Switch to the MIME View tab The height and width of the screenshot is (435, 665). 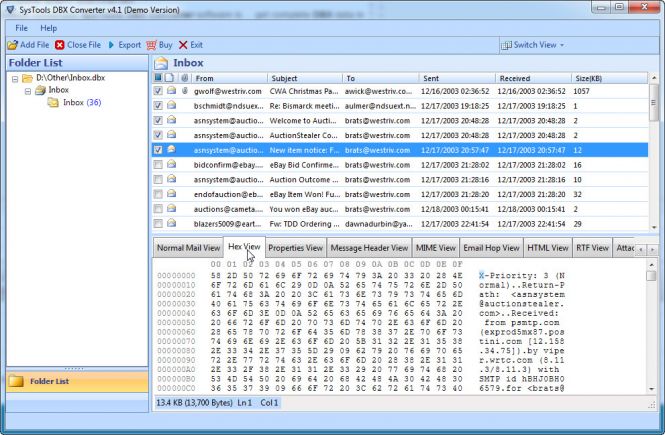436,247
